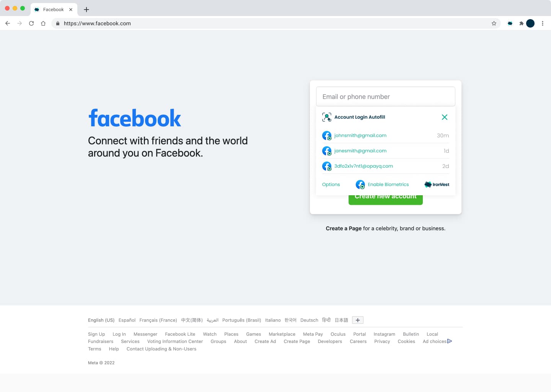Click the Sign Up footer link
The height and width of the screenshot is (392, 551).
[96, 334]
